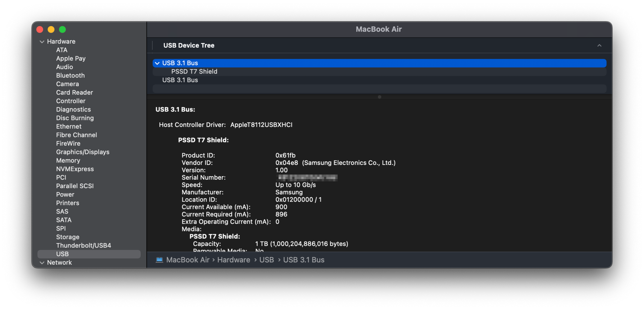Select FireWire in the sidebar
644x310 pixels.
68,143
